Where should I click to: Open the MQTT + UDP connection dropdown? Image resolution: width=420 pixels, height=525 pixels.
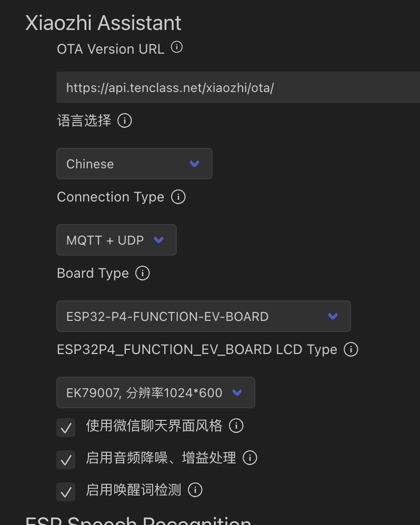116,240
